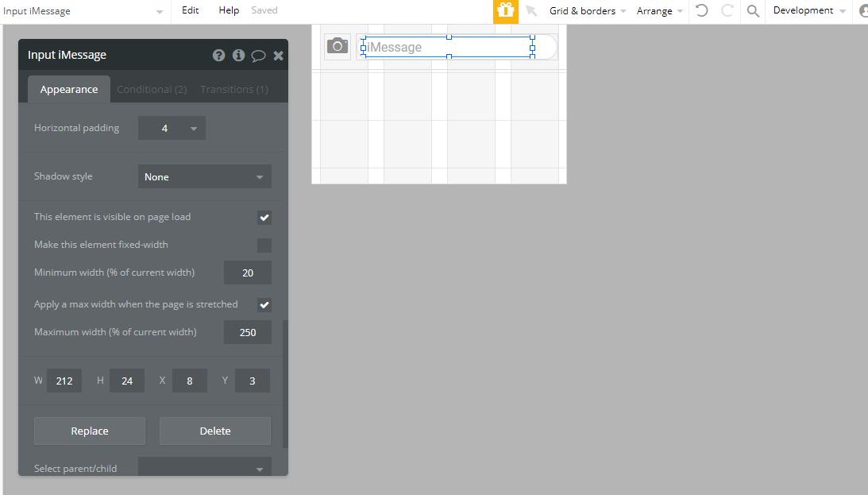Undo the last change

click(701, 10)
